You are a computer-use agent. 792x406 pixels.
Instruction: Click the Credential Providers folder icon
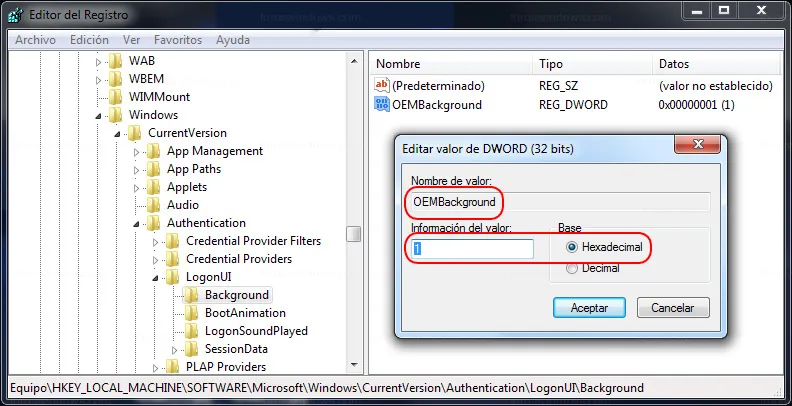pos(173,259)
